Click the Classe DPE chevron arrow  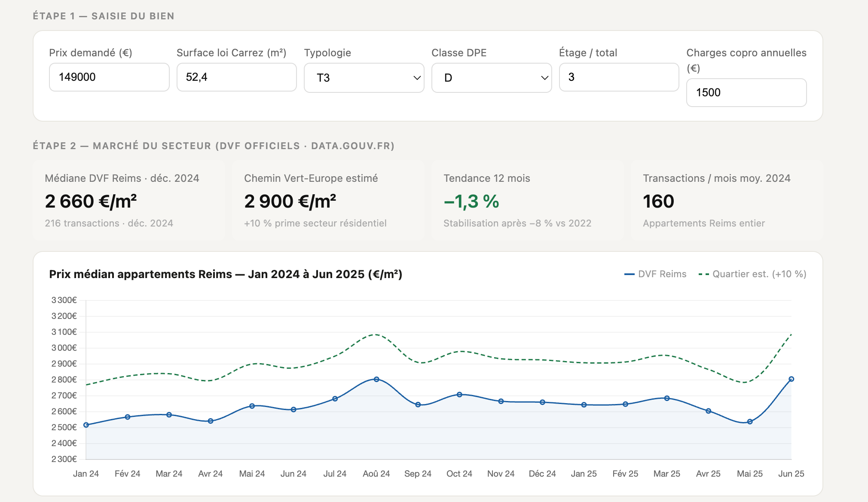544,78
